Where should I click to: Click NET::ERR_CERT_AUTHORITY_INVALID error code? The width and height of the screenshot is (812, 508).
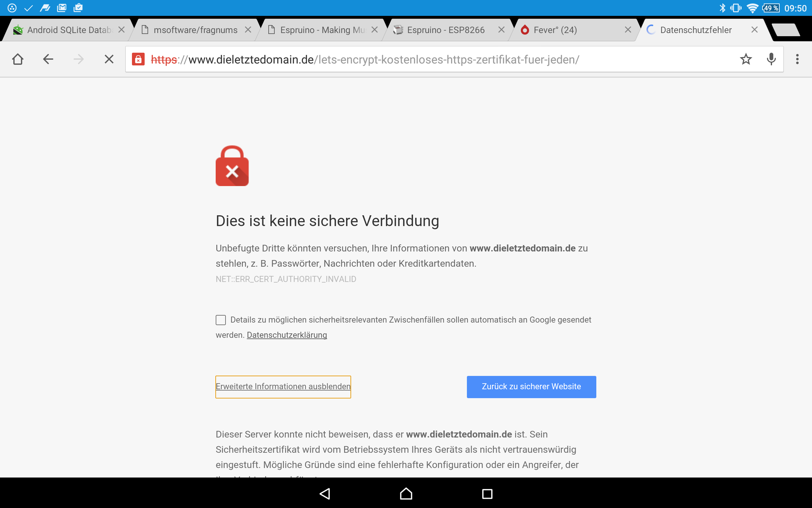[286, 279]
